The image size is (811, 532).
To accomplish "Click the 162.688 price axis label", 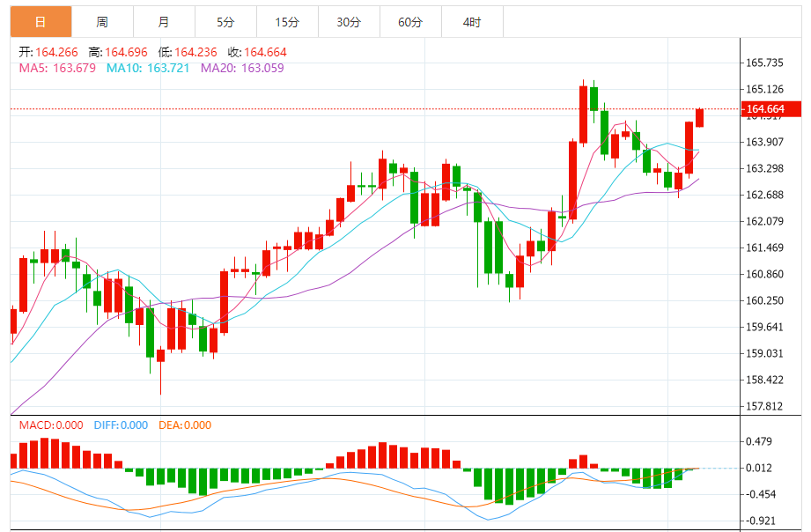I will pyautogui.click(x=764, y=196).
